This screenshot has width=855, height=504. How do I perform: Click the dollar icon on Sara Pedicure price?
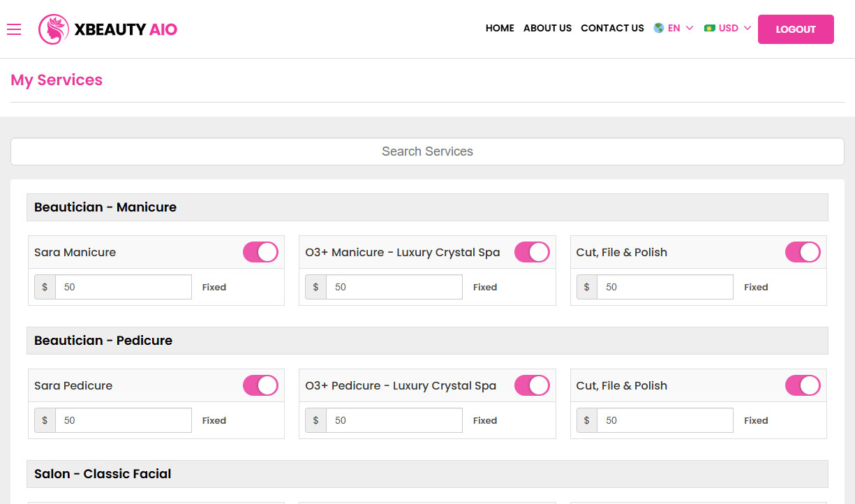(x=45, y=420)
